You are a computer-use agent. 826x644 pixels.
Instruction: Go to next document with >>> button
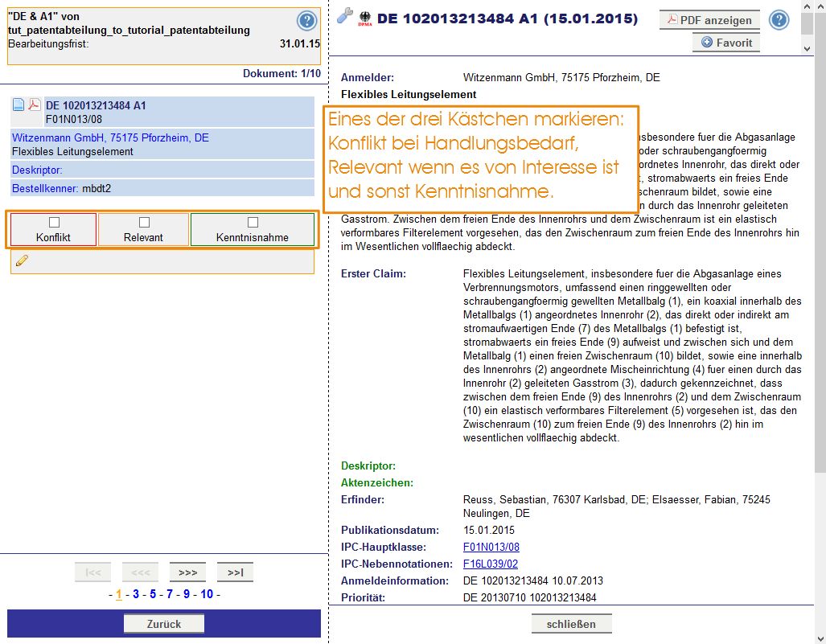point(187,572)
